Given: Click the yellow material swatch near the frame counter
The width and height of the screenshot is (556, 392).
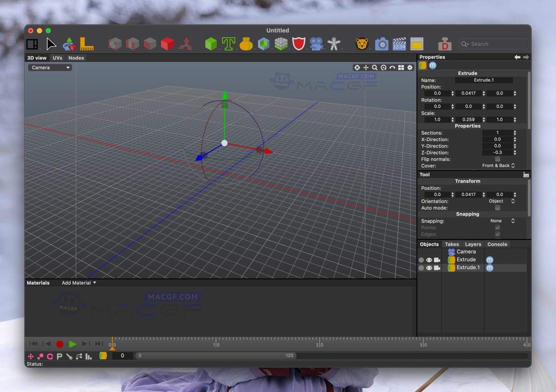Looking at the screenshot, I should 103,356.
